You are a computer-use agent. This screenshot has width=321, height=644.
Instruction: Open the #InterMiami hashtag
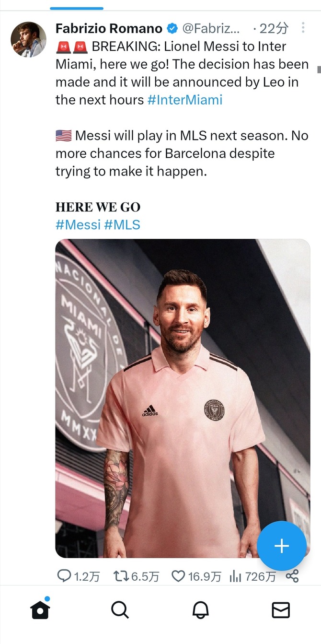[185, 100]
